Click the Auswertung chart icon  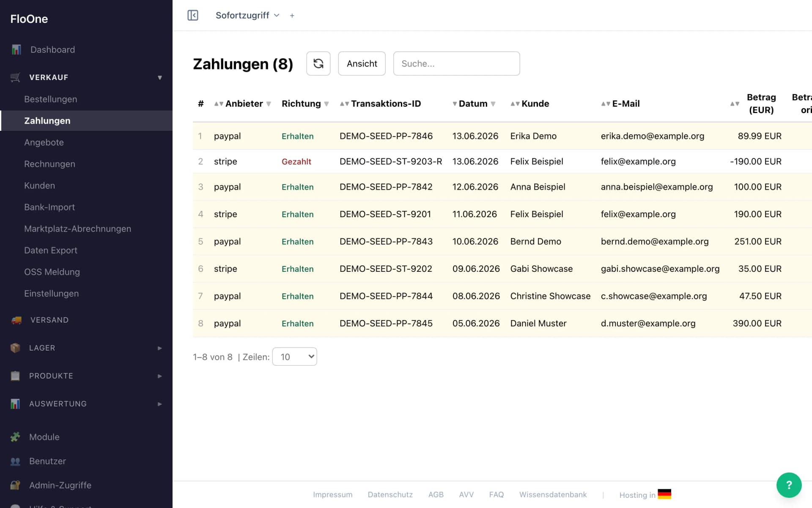tap(15, 404)
